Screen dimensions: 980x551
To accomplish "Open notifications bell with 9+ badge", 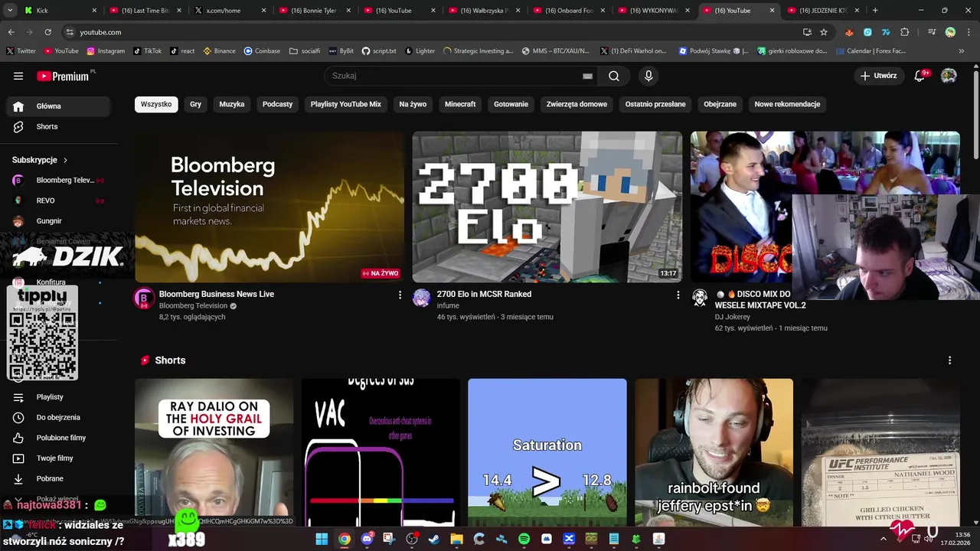I will click(x=920, y=76).
